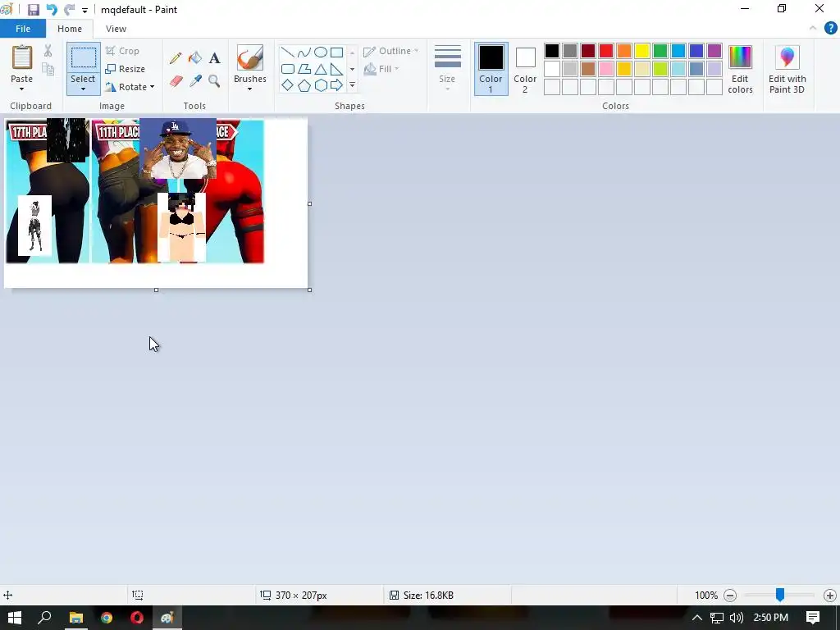Select the Pencil tool
This screenshot has width=840, height=630.
coord(176,58)
